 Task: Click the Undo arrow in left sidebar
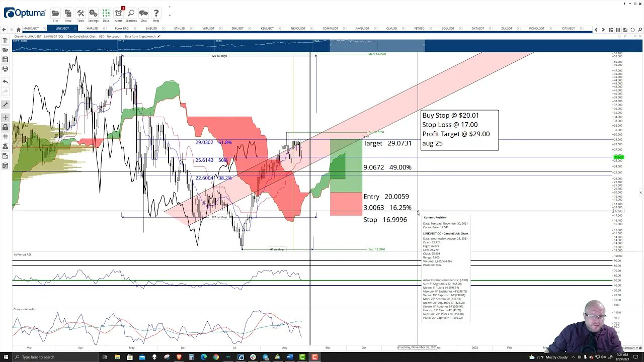pyautogui.click(x=5, y=81)
